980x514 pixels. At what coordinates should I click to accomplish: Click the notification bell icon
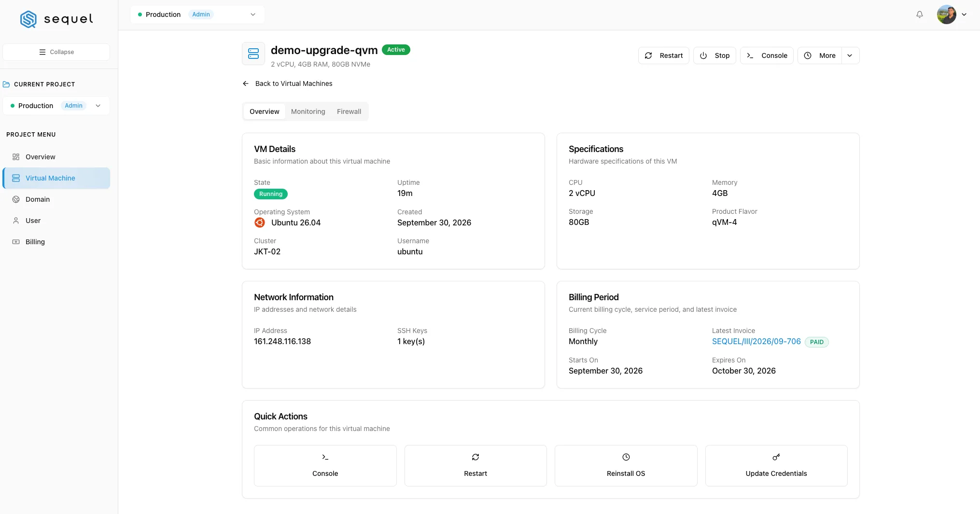point(920,14)
